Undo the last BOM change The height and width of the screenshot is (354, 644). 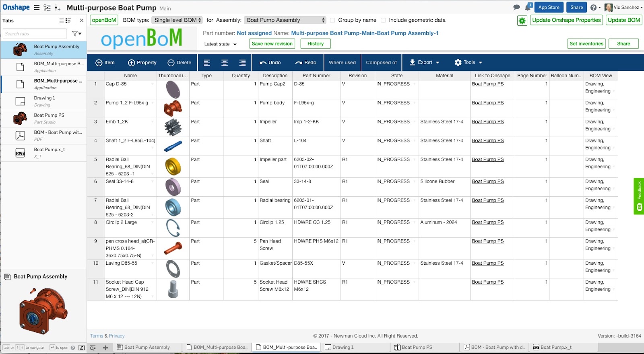point(270,63)
